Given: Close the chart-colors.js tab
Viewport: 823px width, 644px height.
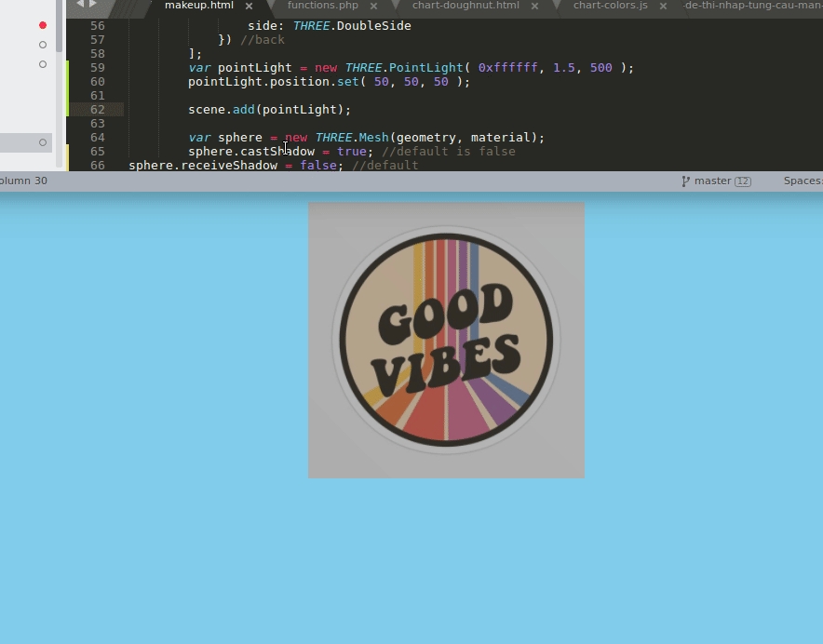Looking at the screenshot, I should point(665,6).
